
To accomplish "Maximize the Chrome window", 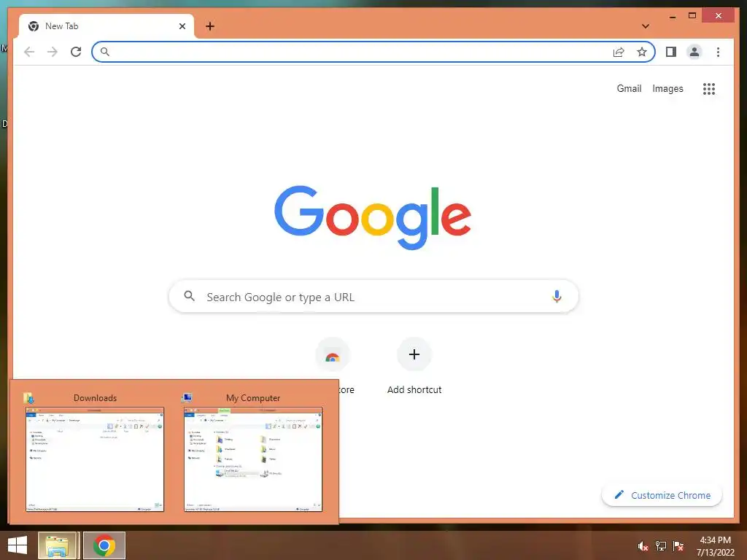I will [x=692, y=16].
